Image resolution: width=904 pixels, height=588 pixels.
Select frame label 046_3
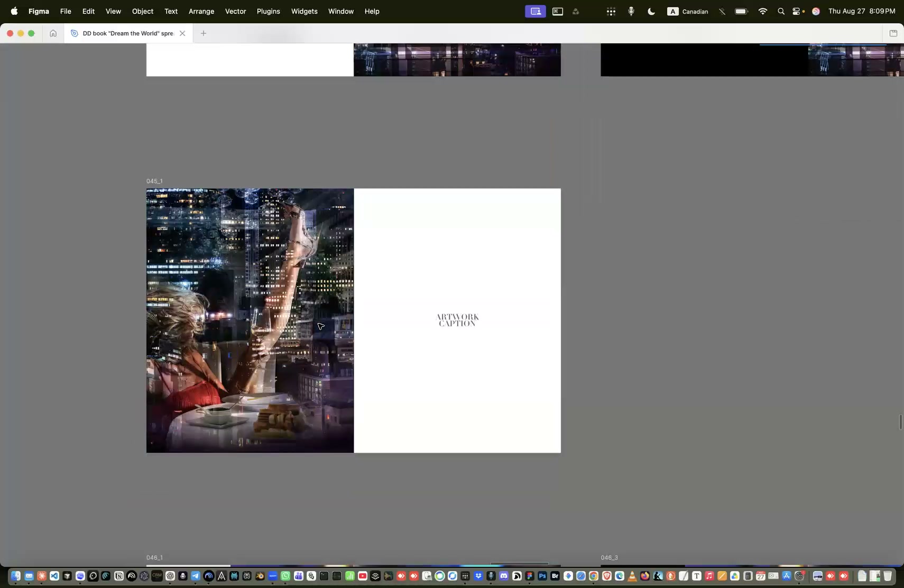tap(609, 558)
